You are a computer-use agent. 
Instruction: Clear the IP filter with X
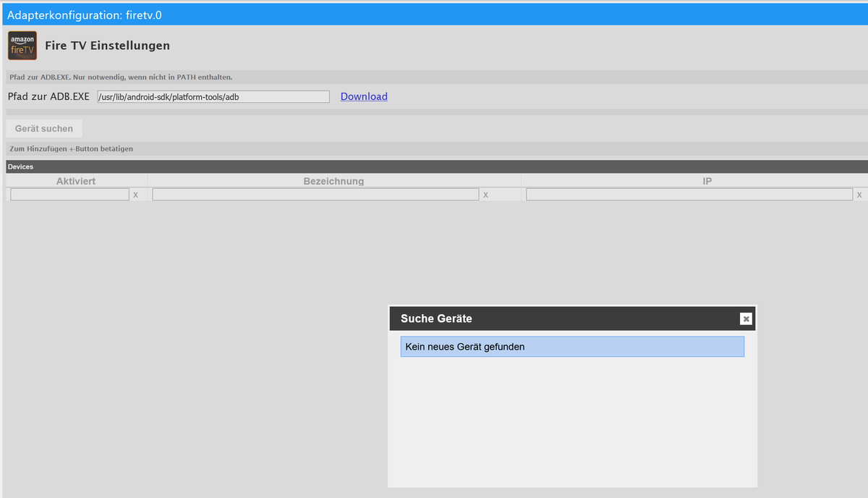coord(859,195)
